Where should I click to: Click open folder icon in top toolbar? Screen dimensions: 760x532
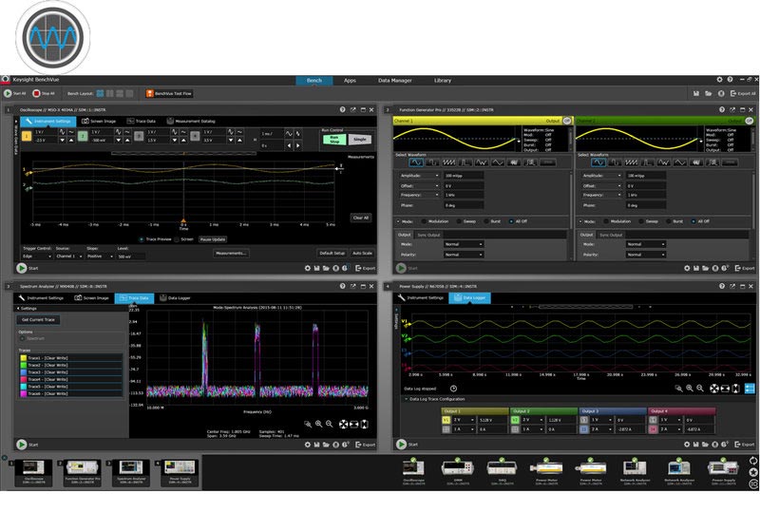pos(708,93)
